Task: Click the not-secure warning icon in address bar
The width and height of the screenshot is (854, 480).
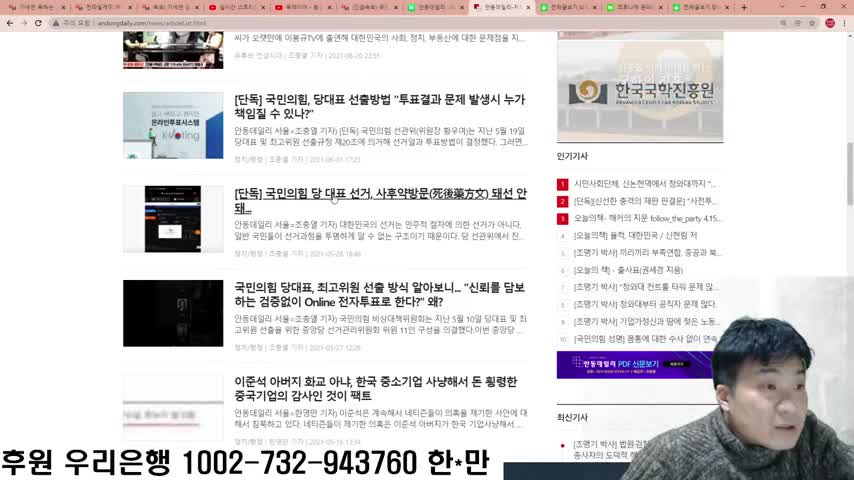Action: (x=56, y=23)
